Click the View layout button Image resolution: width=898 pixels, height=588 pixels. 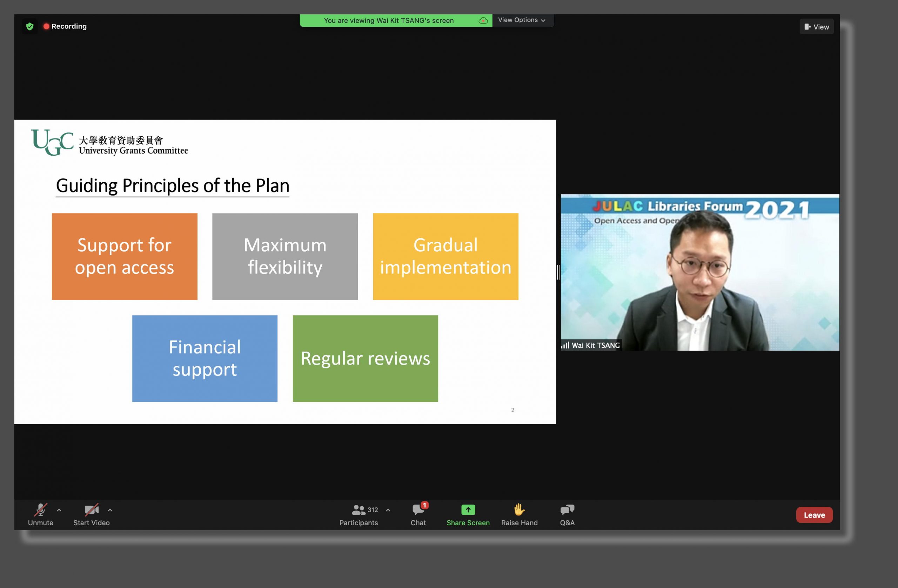pos(817,27)
